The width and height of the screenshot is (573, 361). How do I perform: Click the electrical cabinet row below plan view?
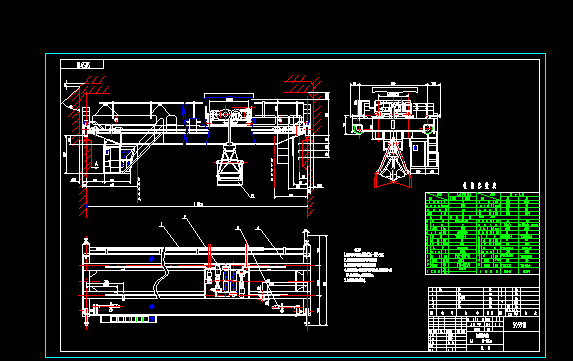pos(129,319)
